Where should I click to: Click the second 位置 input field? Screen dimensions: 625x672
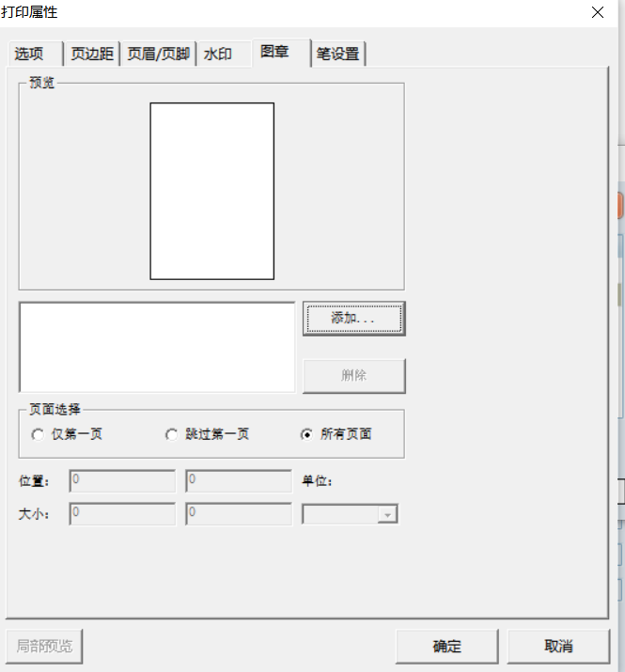click(239, 481)
